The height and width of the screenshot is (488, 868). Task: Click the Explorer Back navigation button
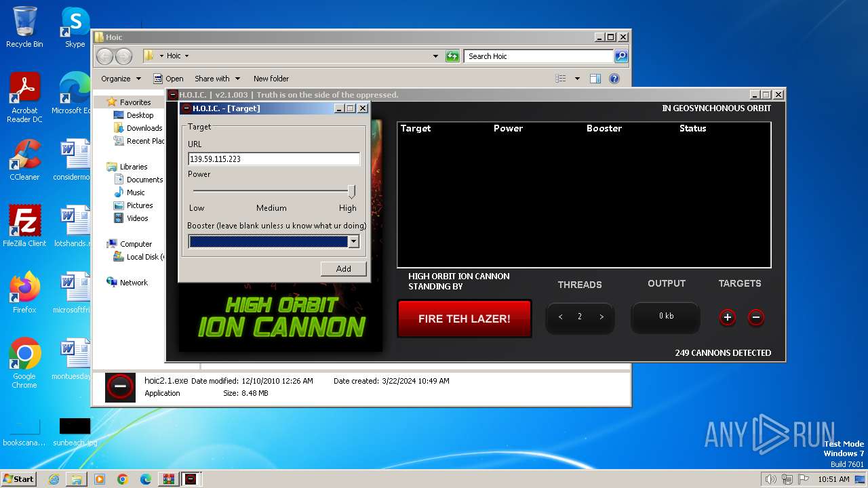coord(104,56)
